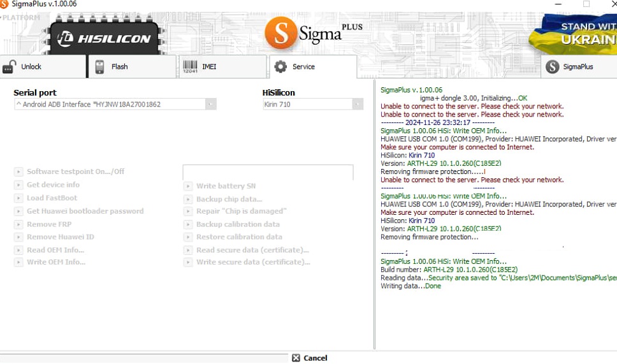The width and height of the screenshot is (617, 364).
Task: Open the SigmaPlus tab
Action: 579,66
